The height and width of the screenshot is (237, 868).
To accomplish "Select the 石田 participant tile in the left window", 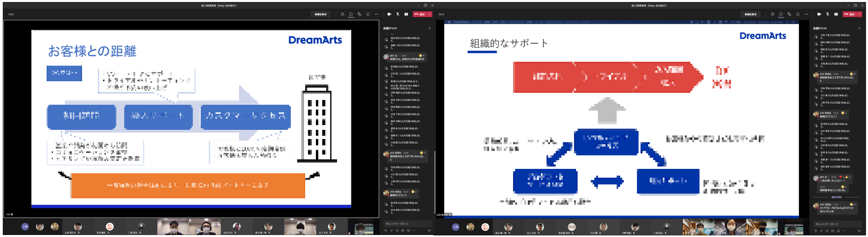I will click(x=110, y=227).
